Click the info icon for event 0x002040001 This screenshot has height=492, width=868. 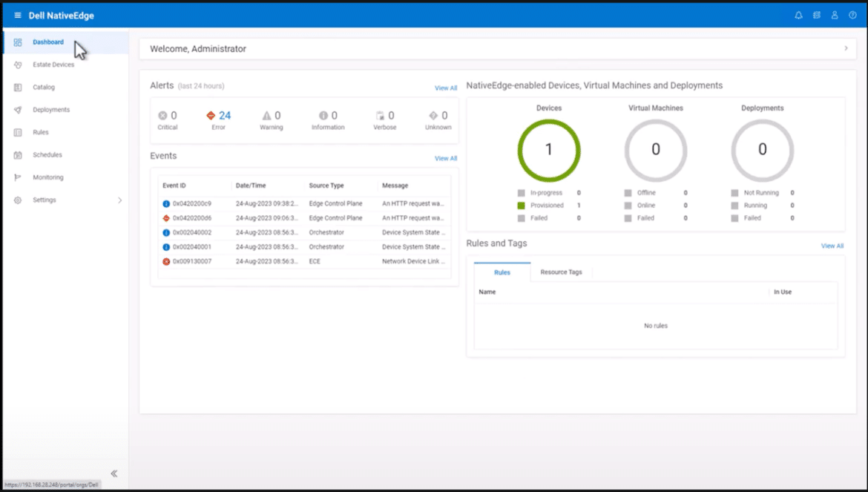(x=166, y=247)
